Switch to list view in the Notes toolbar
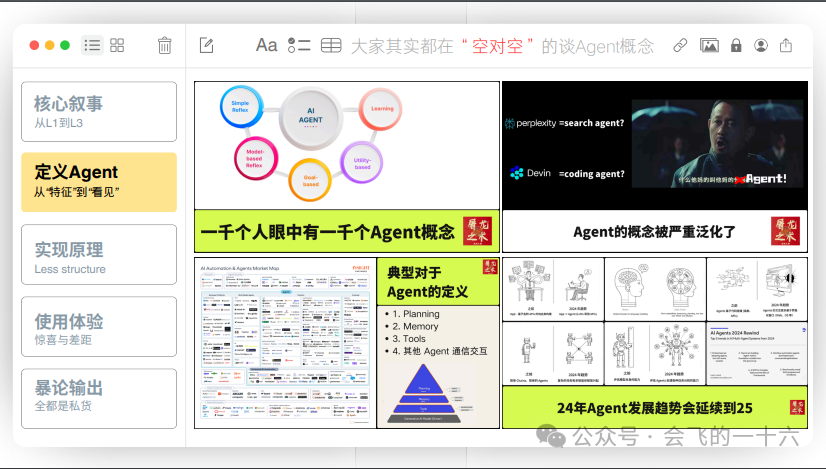This screenshot has height=469, width=826. click(x=92, y=45)
